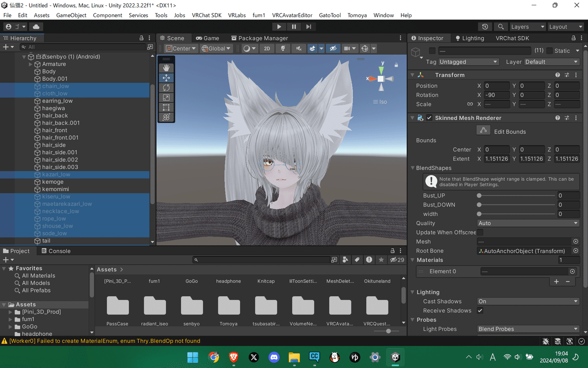Screen dimensions: 588x368
Task: Toggle hidden packages visibility (29)
Action: (x=397, y=260)
